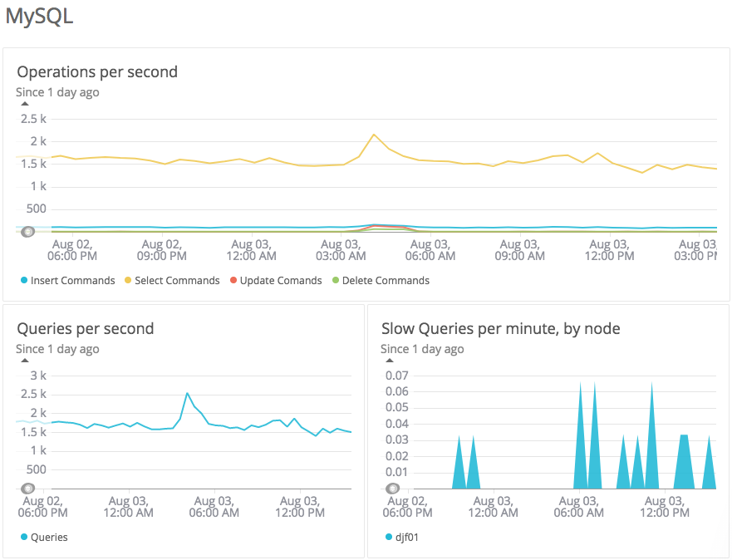Image resolution: width=732 pixels, height=560 pixels.
Task: Click the '0.04' y-axis label
Action: tap(397, 425)
